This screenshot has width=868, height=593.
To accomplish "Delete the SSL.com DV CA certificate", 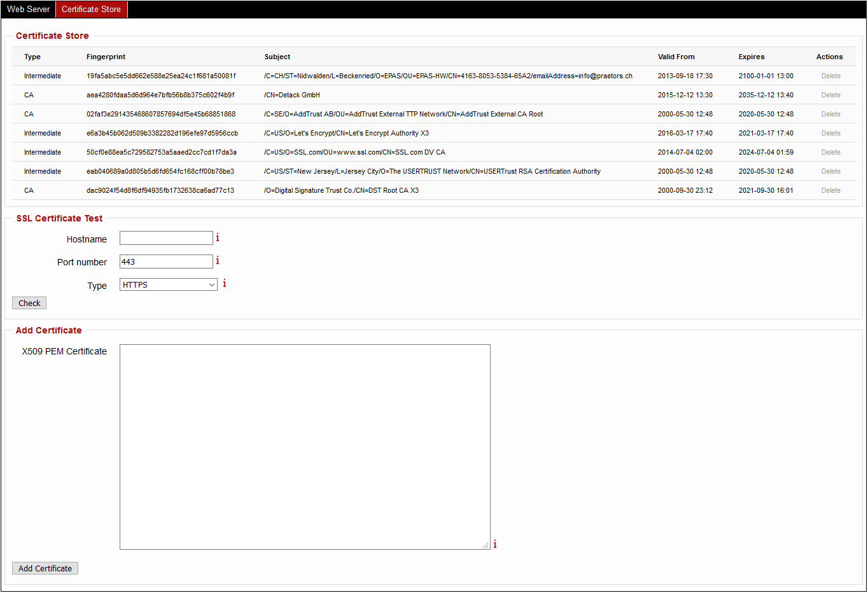I will [830, 152].
